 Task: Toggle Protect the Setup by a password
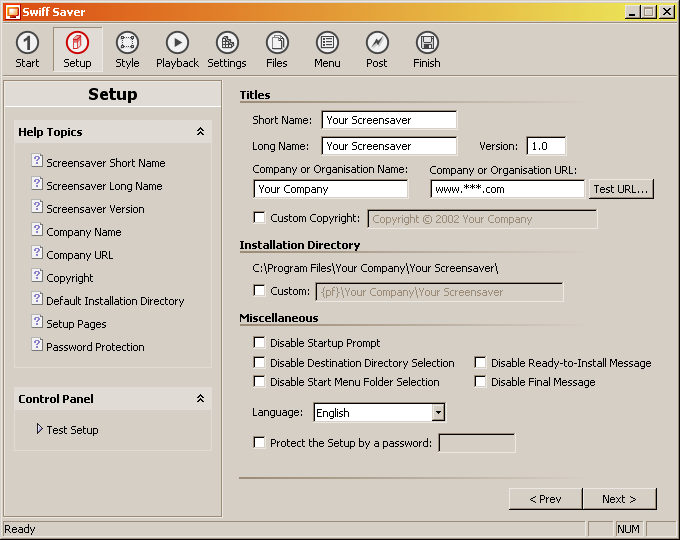tap(259, 442)
